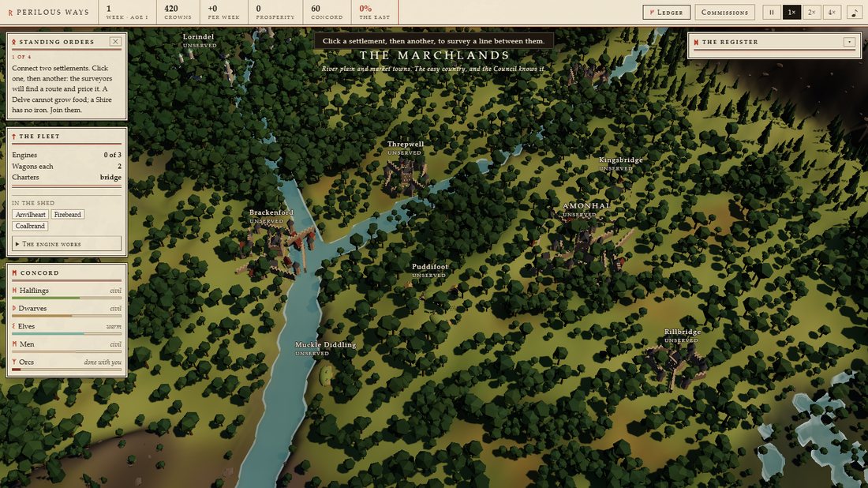Click the 420 Crowns counter
The height and width of the screenshot is (488, 868).
point(178,12)
